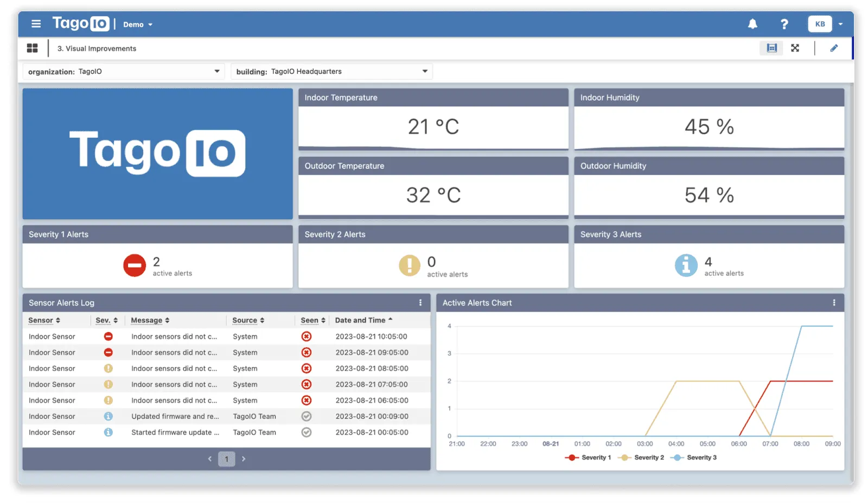The height and width of the screenshot is (503, 868).
Task: Expand the Demo dashboard selector dropdown
Action: pyautogui.click(x=137, y=24)
